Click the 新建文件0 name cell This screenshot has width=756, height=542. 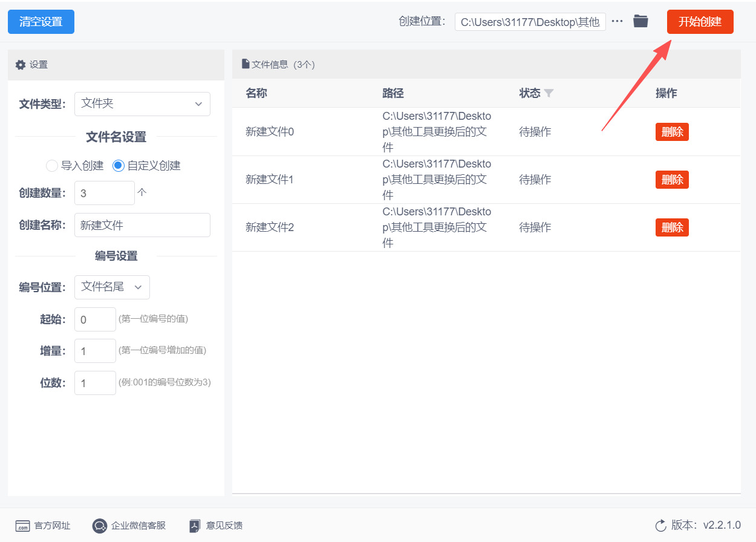pos(270,131)
